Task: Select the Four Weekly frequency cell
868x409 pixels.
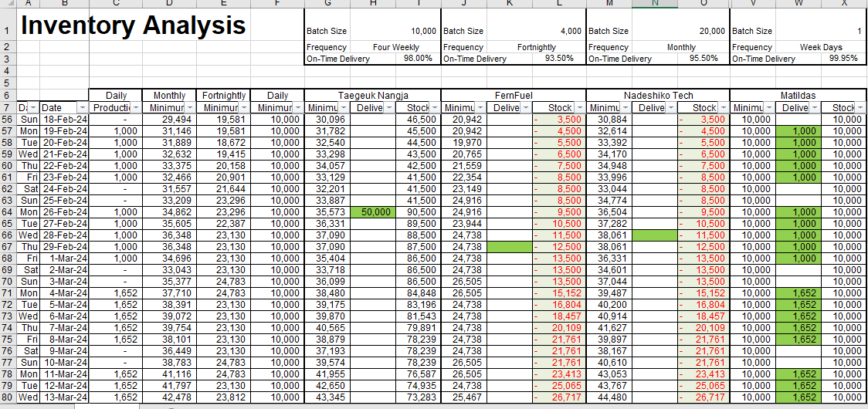Action: 396,47
